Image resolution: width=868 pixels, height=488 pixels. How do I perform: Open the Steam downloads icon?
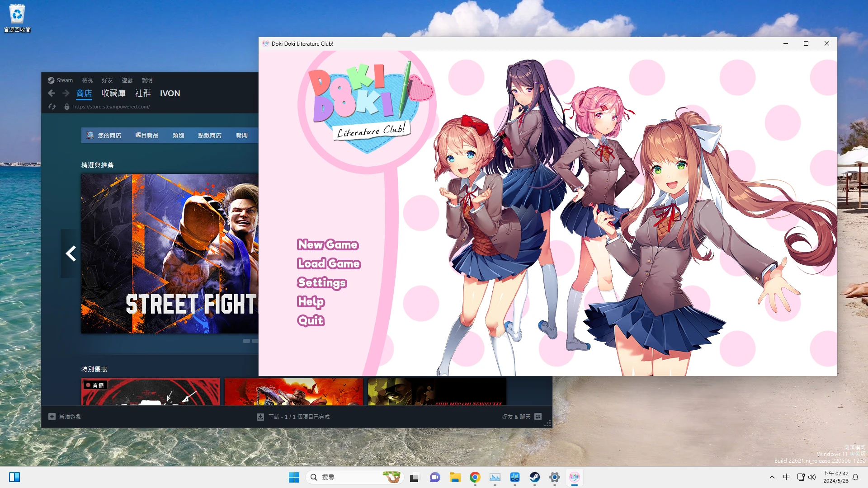[x=260, y=417]
